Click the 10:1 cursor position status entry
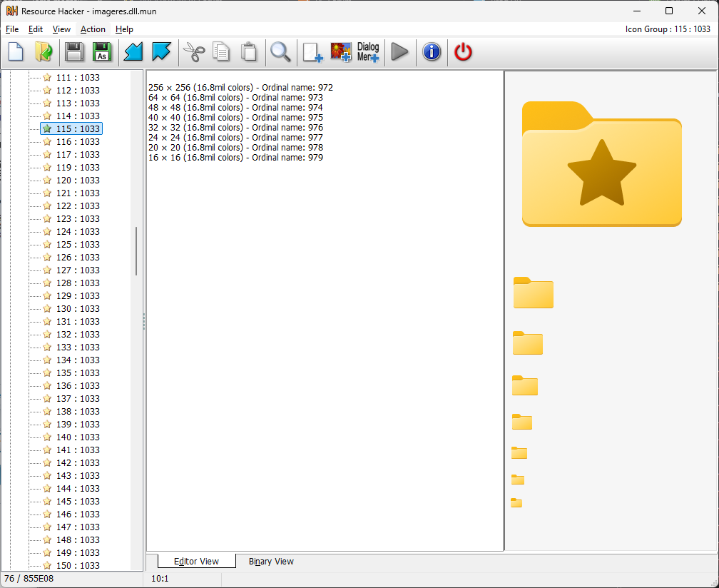Image resolution: width=719 pixels, height=588 pixels. (160, 579)
